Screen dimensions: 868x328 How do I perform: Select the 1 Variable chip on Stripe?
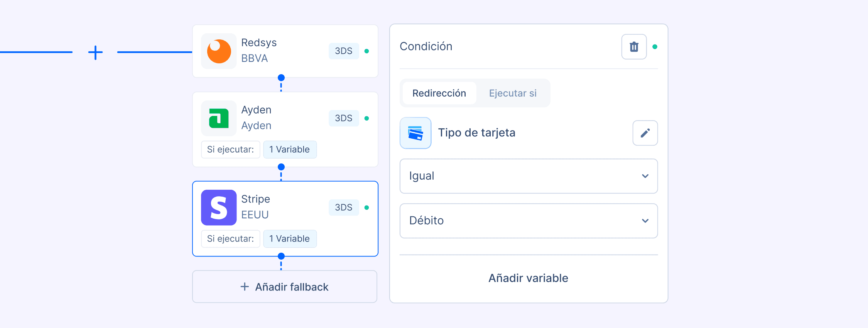(290, 239)
